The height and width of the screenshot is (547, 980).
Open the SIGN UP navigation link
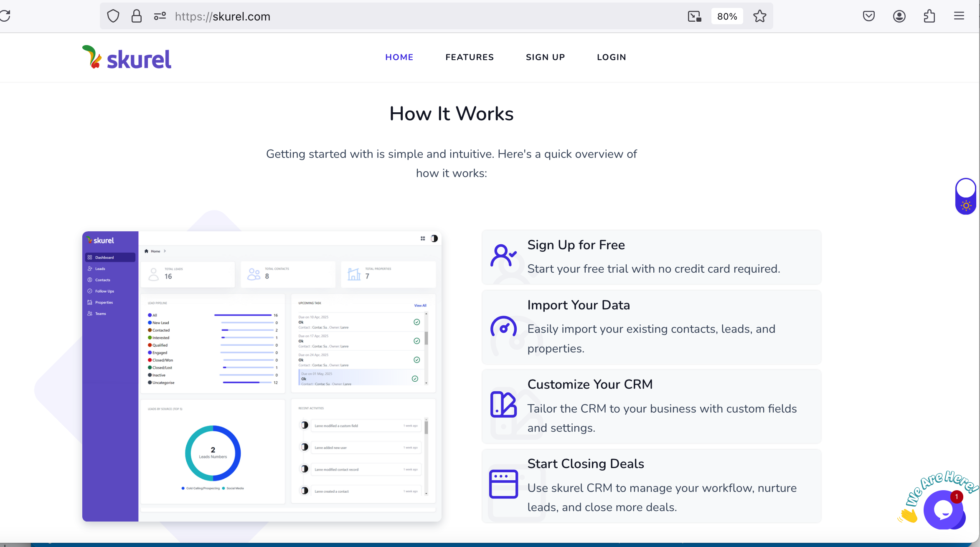[546, 57]
